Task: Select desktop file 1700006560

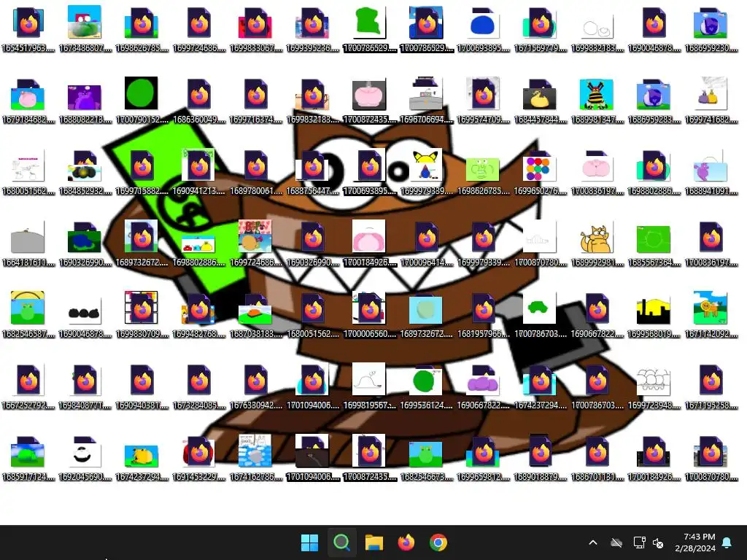Action: point(369,314)
